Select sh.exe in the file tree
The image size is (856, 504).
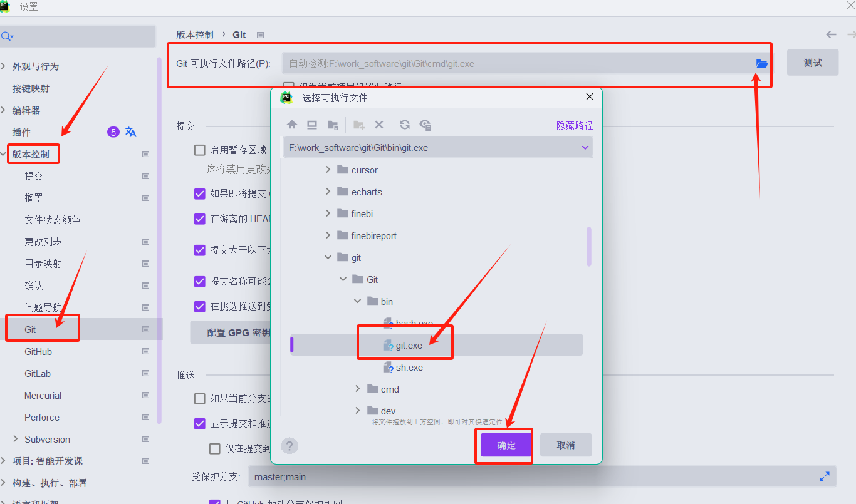coord(409,368)
